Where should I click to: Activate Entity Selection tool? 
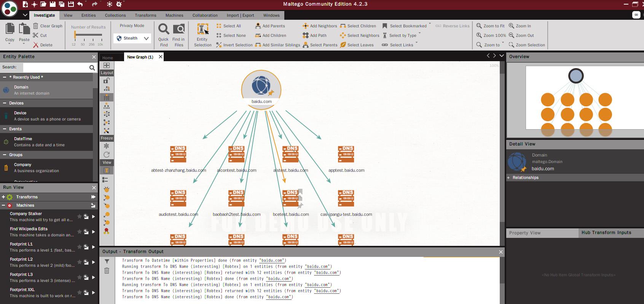(x=202, y=35)
